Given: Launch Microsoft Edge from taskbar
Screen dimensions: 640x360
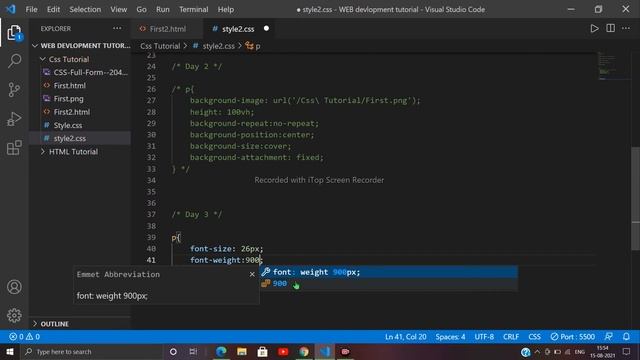Looking at the screenshot, I should click(221, 351).
